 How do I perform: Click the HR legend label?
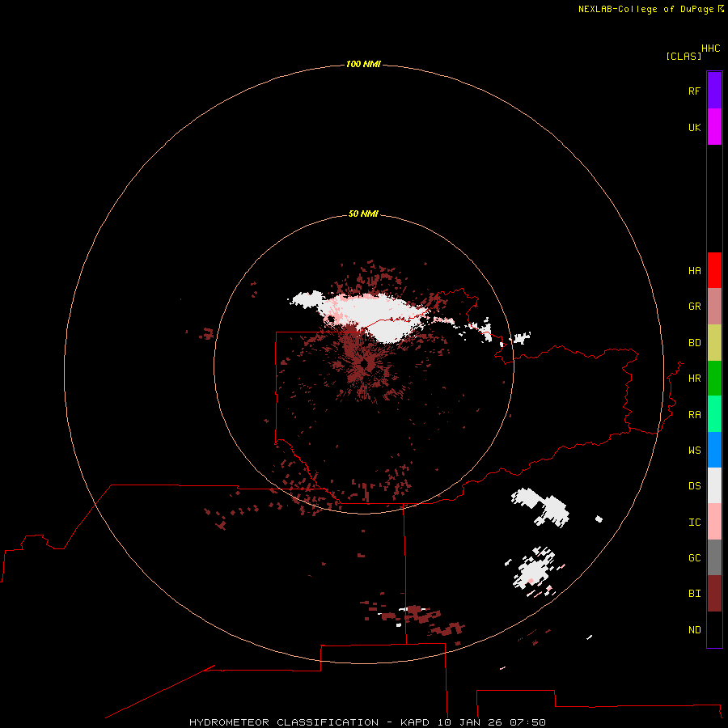click(694, 379)
